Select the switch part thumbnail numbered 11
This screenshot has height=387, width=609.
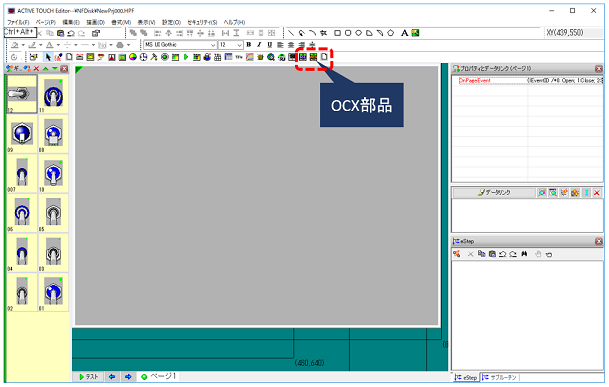click(x=53, y=94)
